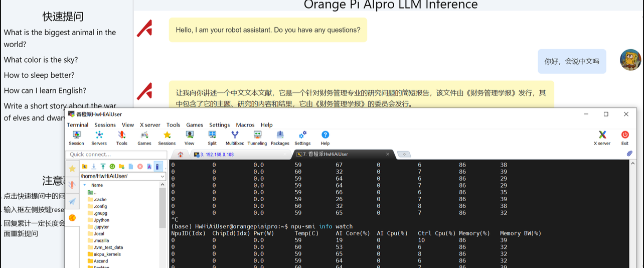
Task: Open the View toolbar icon
Action: click(190, 138)
